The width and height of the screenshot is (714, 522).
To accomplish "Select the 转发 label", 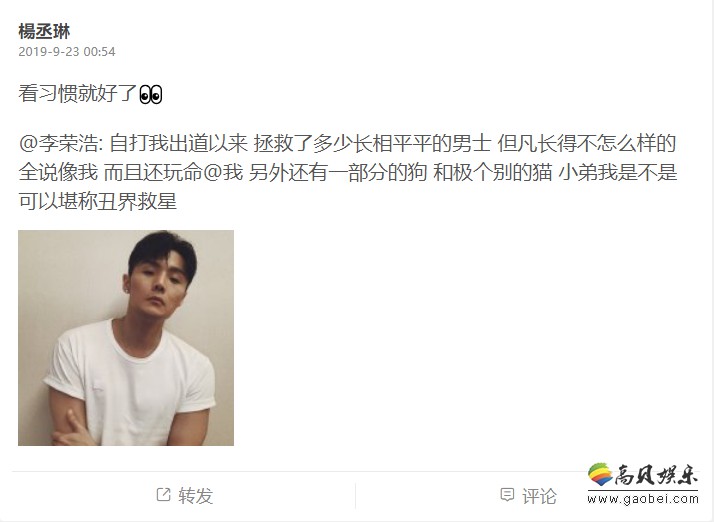I will tap(196, 496).
